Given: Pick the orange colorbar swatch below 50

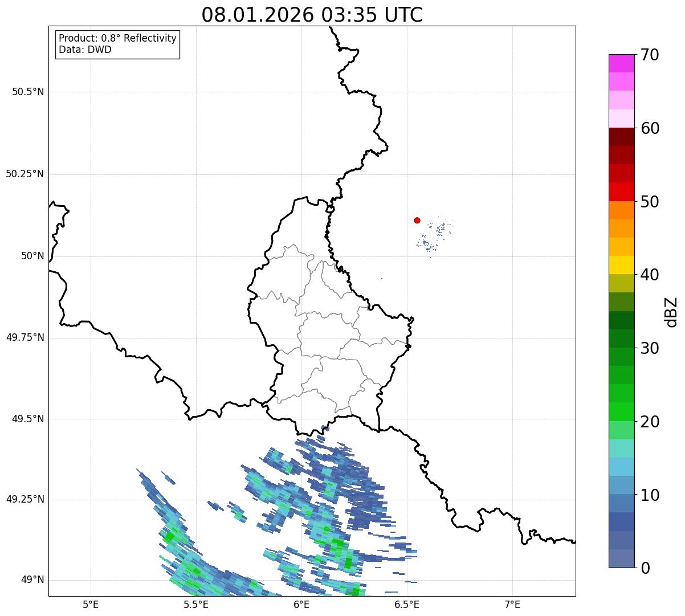Looking at the screenshot, I should point(621,210).
